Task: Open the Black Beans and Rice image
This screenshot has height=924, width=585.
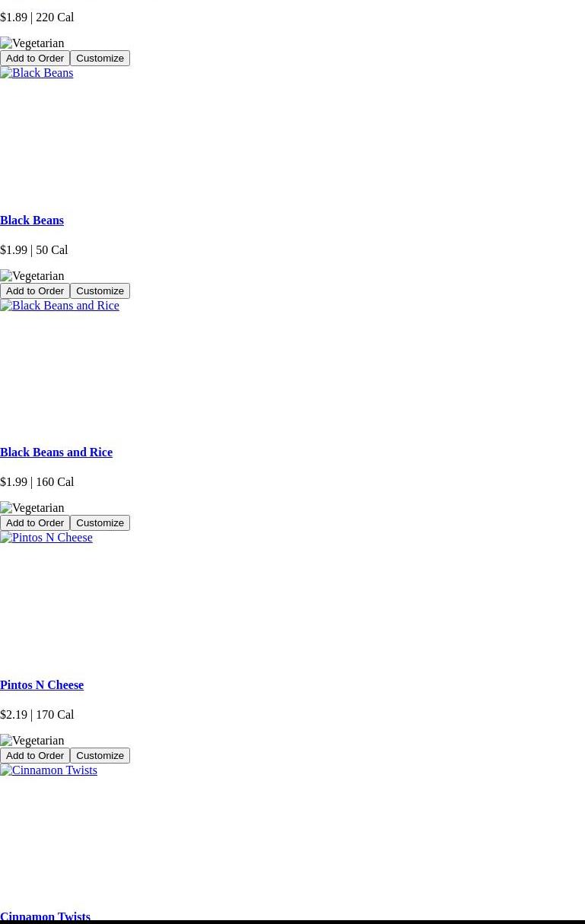Action: coord(59,306)
